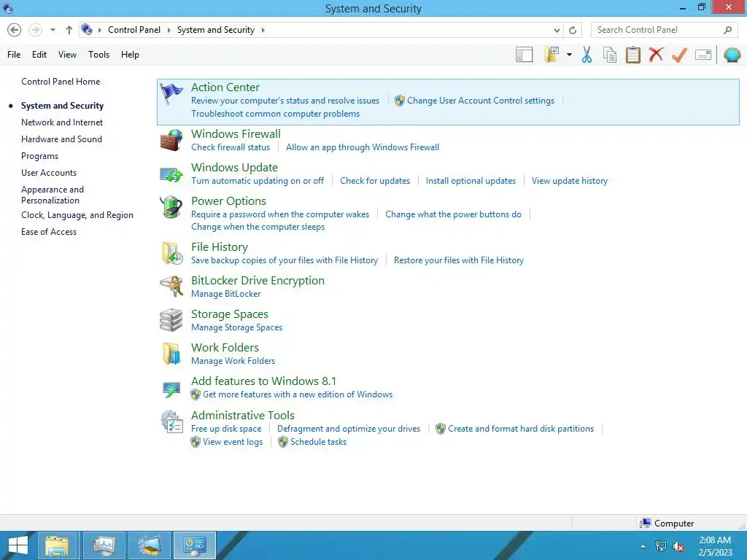Expand the System and Security breadcrumb arrow

[x=263, y=30]
